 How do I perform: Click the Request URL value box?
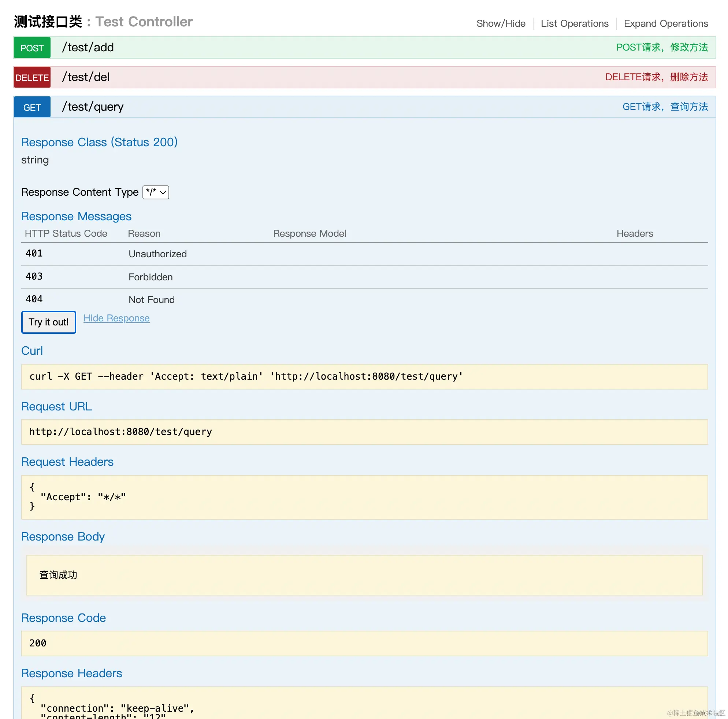(x=364, y=432)
